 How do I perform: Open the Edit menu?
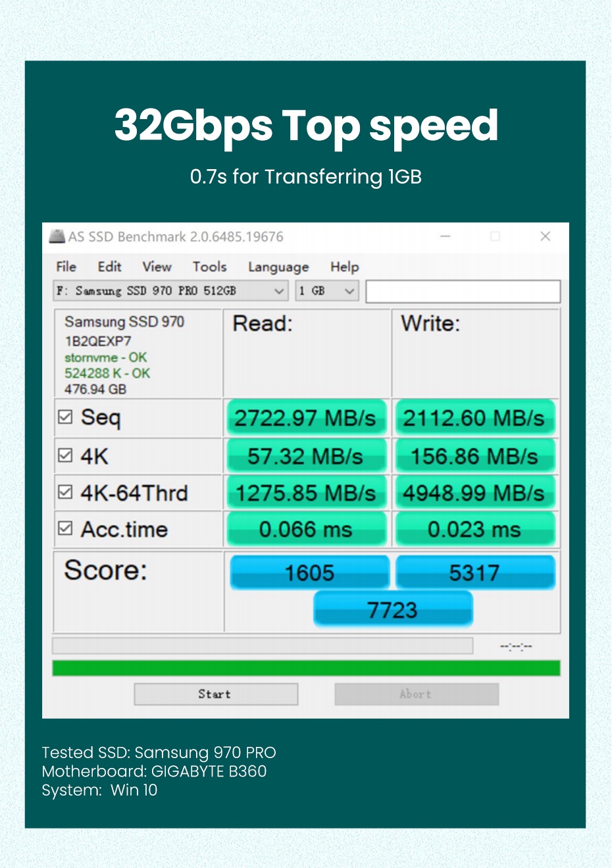coord(109,267)
